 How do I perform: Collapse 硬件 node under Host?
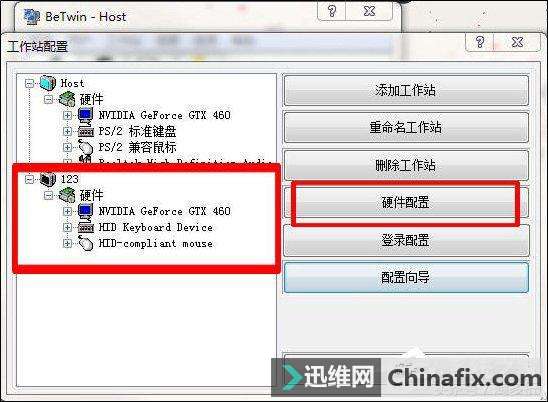coord(49,99)
